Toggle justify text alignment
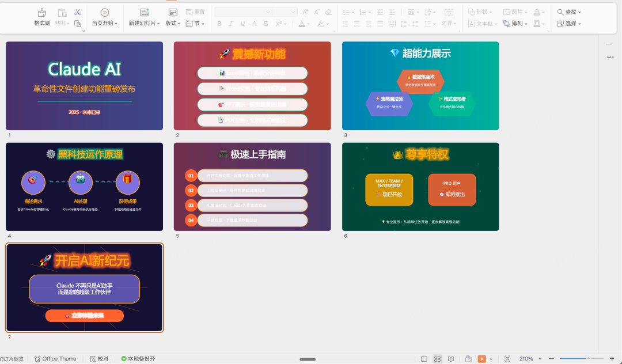 click(380, 24)
